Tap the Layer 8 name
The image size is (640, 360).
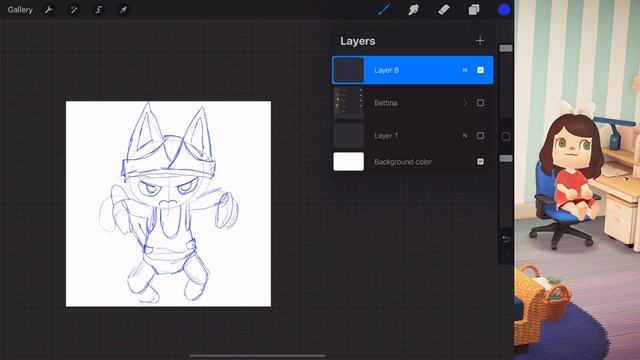pyautogui.click(x=387, y=70)
